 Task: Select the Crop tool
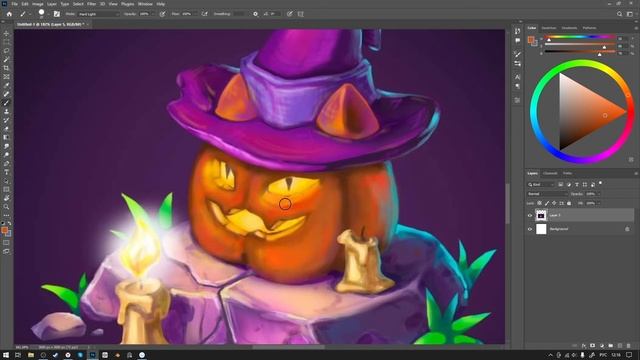tap(6, 68)
